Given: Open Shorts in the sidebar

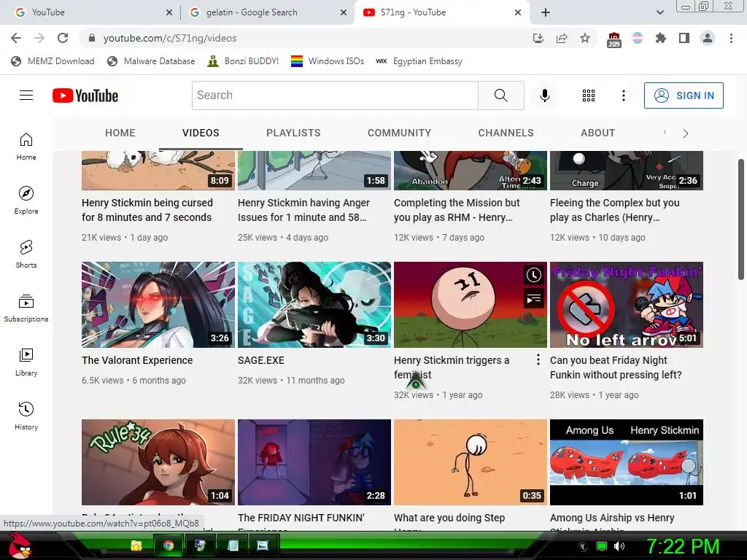Looking at the screenshot, I should click(26, 254).
